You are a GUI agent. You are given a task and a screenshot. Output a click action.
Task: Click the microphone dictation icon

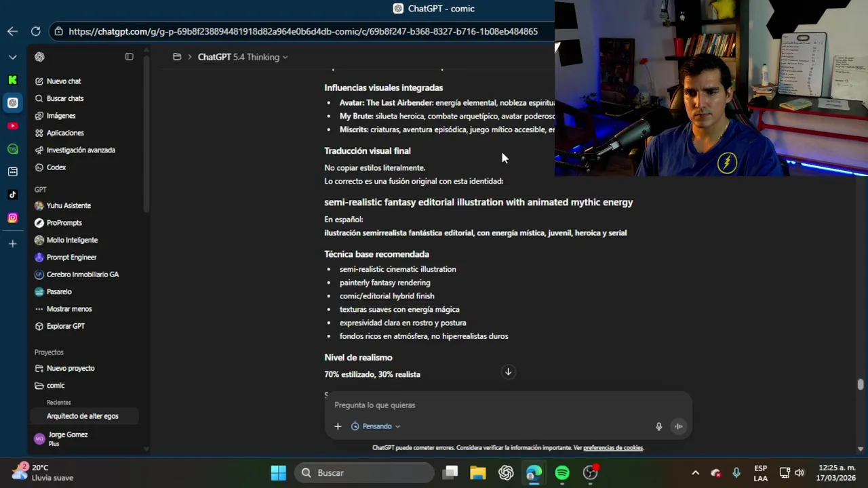click(x=658, y=426)
